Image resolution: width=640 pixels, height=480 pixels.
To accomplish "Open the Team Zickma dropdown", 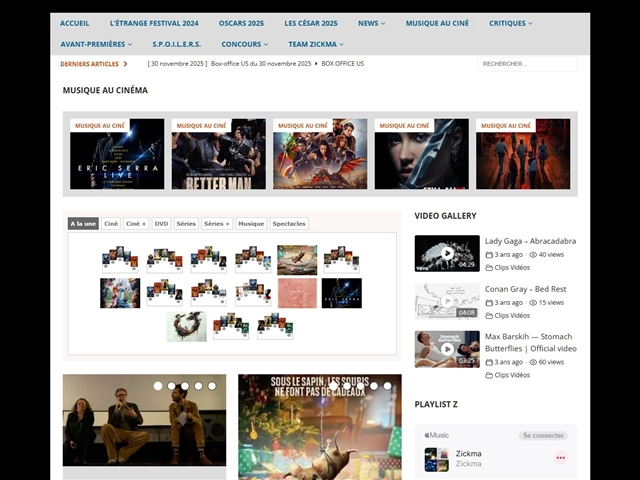I will pyautogui.click(x=315, y=44).
